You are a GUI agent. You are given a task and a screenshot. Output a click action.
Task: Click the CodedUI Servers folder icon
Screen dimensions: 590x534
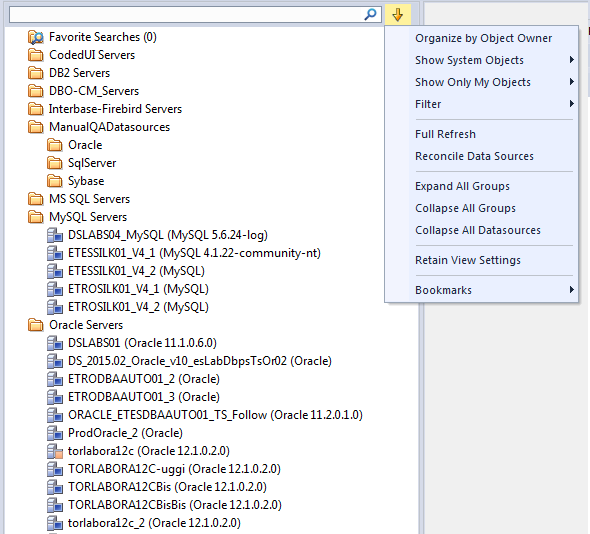point(36,55)
